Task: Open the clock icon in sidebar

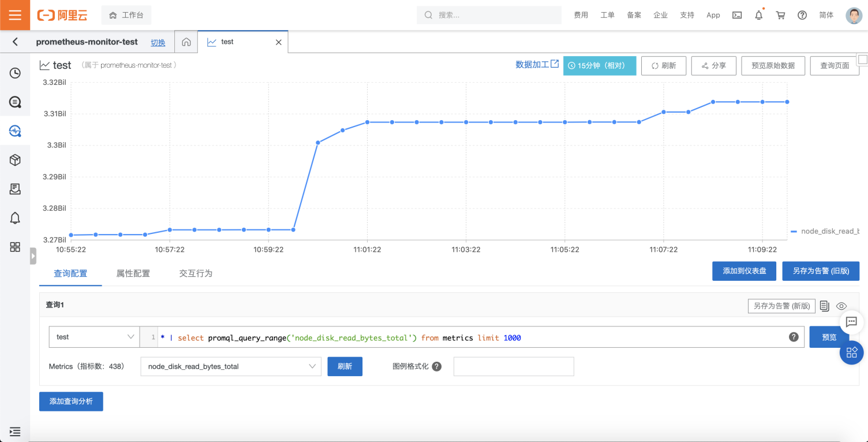Action: [x=15, y=73]
